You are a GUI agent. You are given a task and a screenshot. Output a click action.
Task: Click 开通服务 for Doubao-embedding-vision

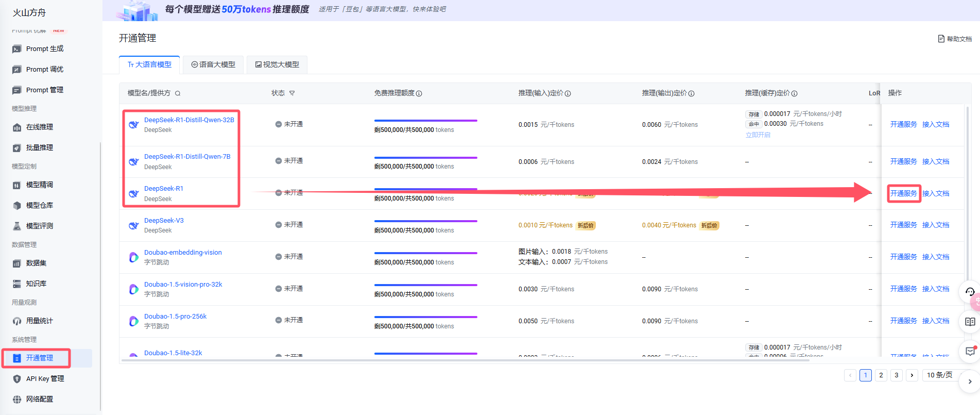[x=904, y=257]
